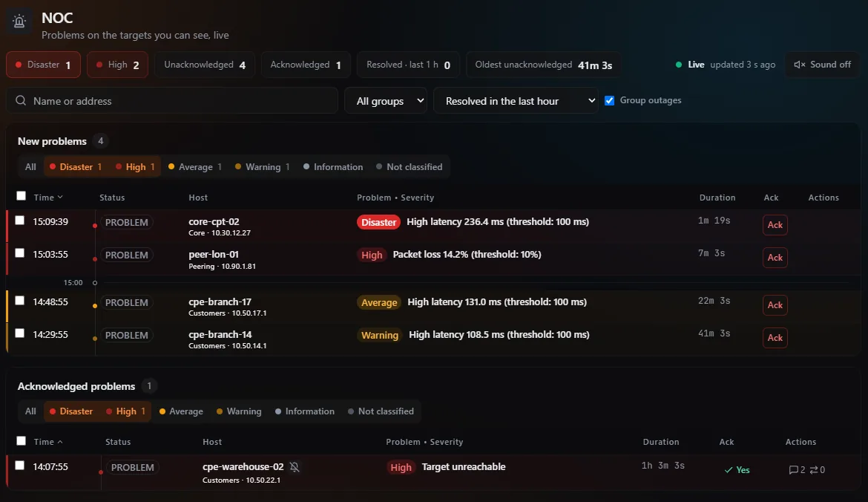The image size is (868, 502).
Task: Check the core-cpt-02 row checkbox
Action: (20, 221)
